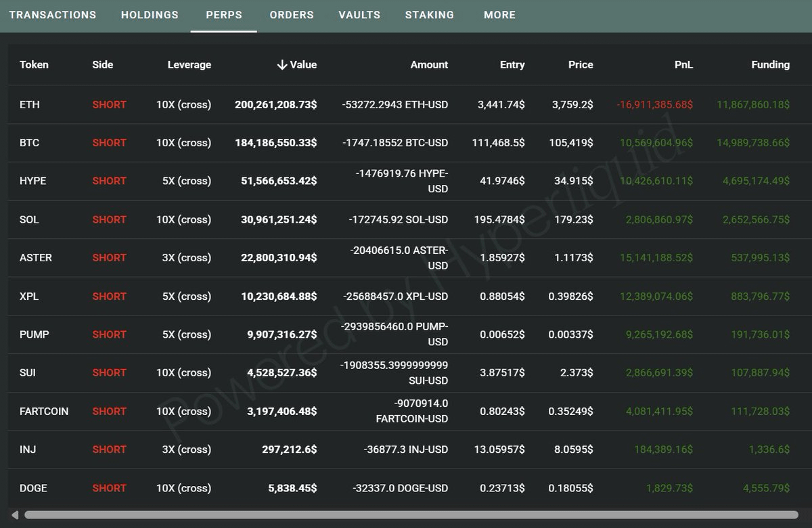Sort table by Token column header
The image size is (812, 528).
click(34, 65)
